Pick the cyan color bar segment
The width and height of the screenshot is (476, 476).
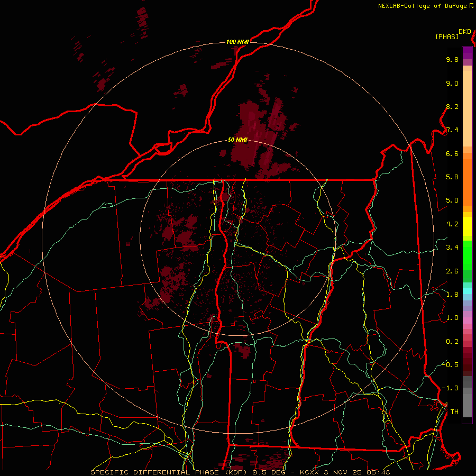click(x=467, y=291)
